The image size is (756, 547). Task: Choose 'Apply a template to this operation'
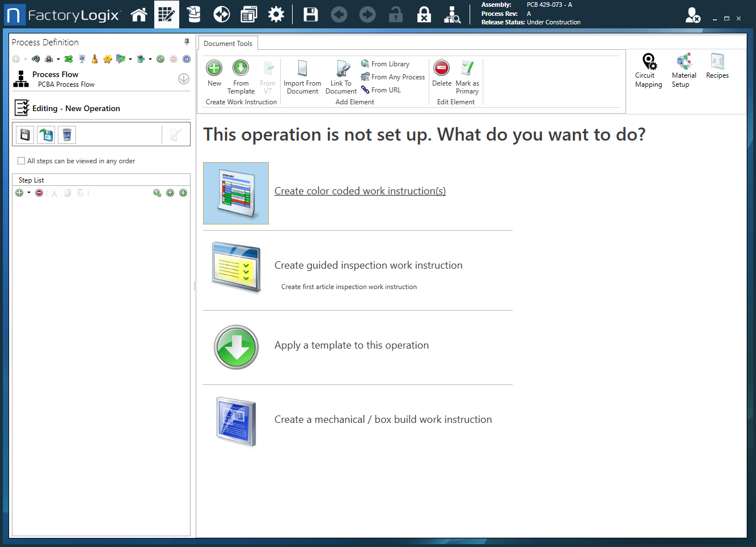tap(352, 344)
